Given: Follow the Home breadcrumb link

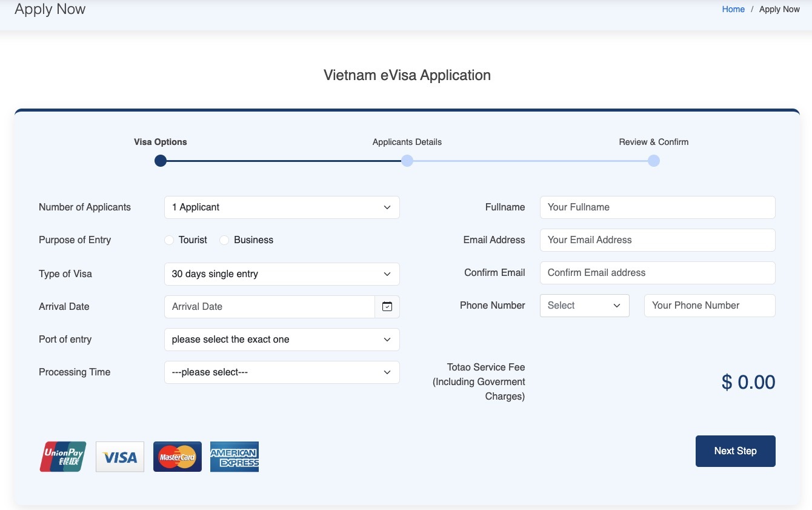Looking at the screenshot, I should 733,9.
